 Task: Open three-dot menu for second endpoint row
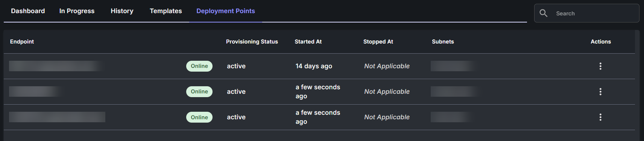click(x=600, y=91)
